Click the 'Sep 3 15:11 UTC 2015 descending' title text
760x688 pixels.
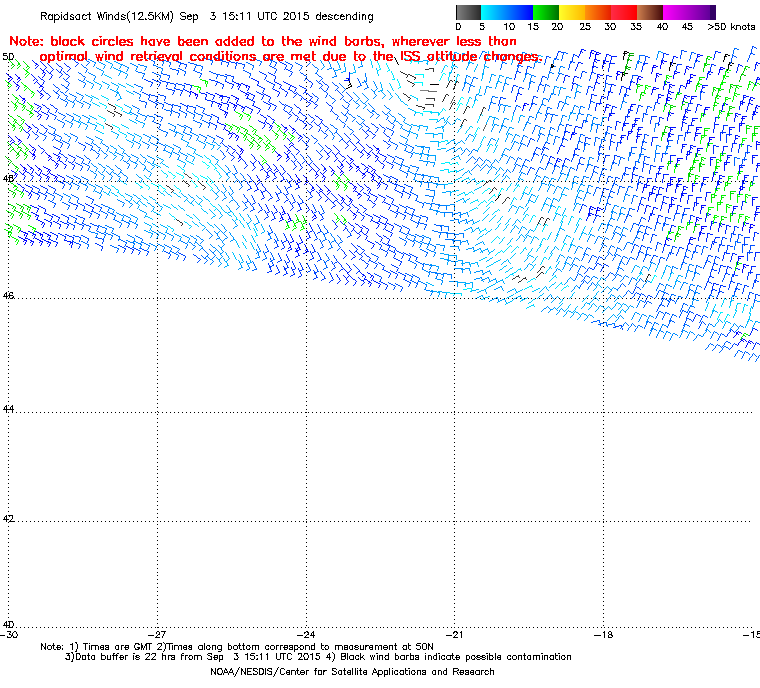pos(276,16)
